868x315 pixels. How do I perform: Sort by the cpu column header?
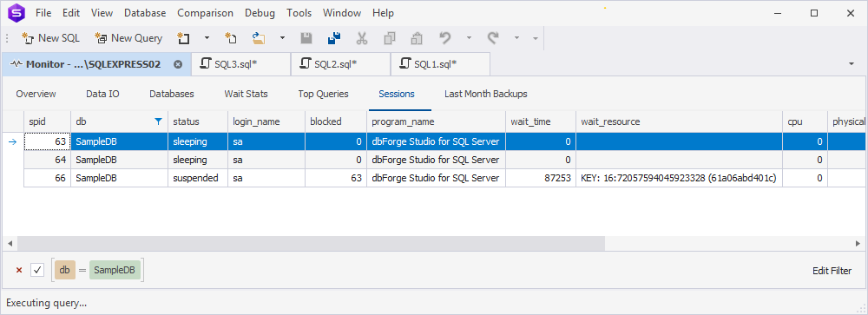805,121
